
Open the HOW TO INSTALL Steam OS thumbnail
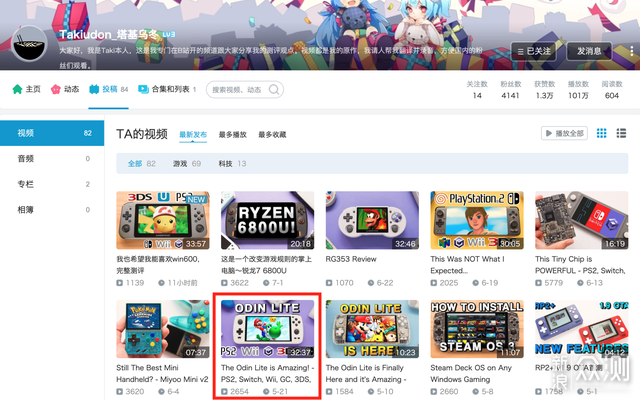pyautogui.click(x=477, y=329)
